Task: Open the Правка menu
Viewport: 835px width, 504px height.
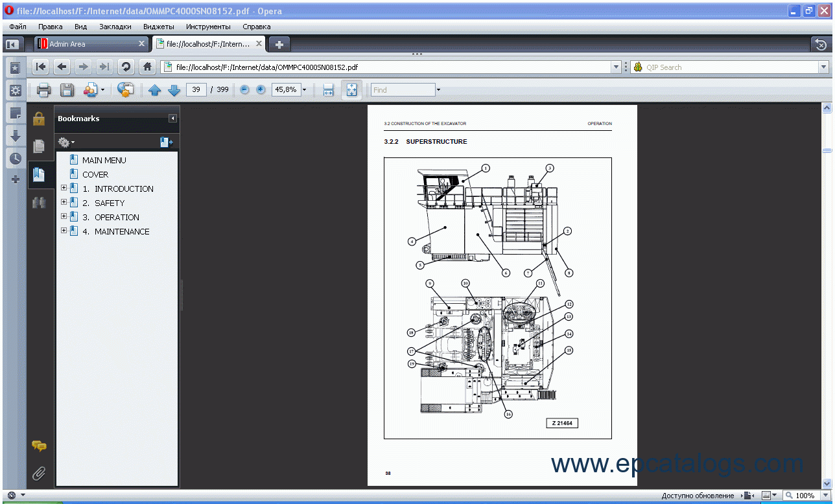Action: [x=51, y=27]
